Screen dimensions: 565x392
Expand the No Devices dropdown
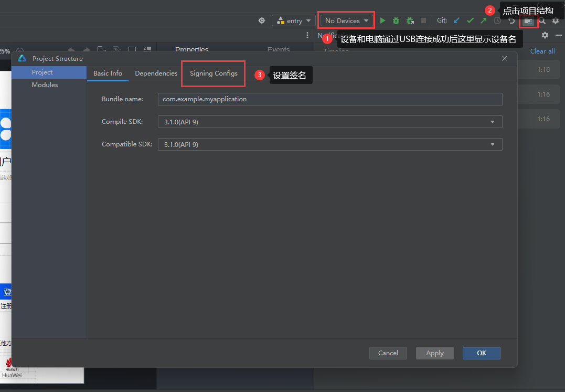coord(346,20)
